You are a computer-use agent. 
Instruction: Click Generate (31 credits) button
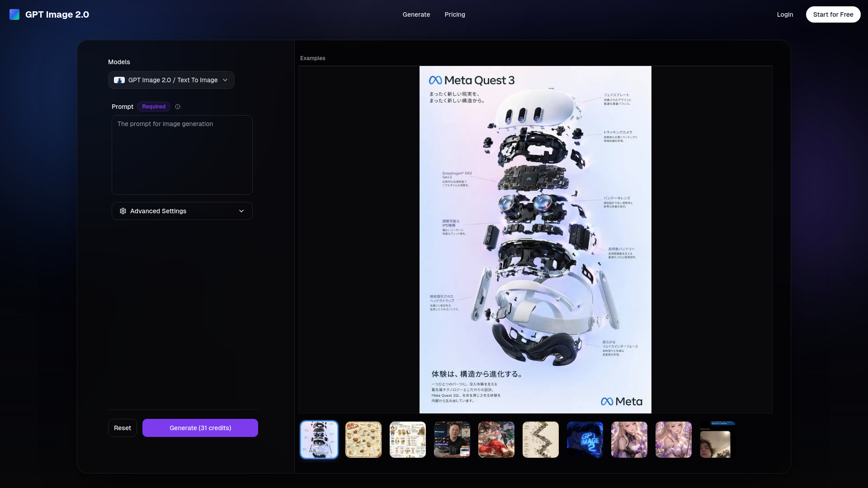[x=200, y=428]
